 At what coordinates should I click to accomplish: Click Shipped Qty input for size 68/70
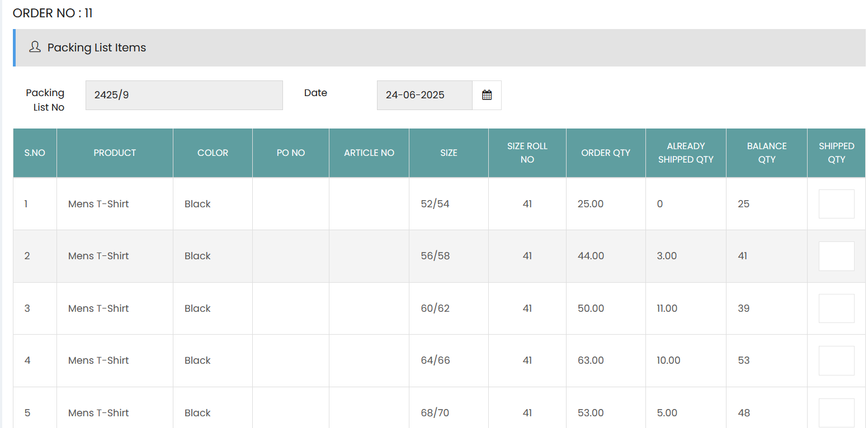point(836,413)
